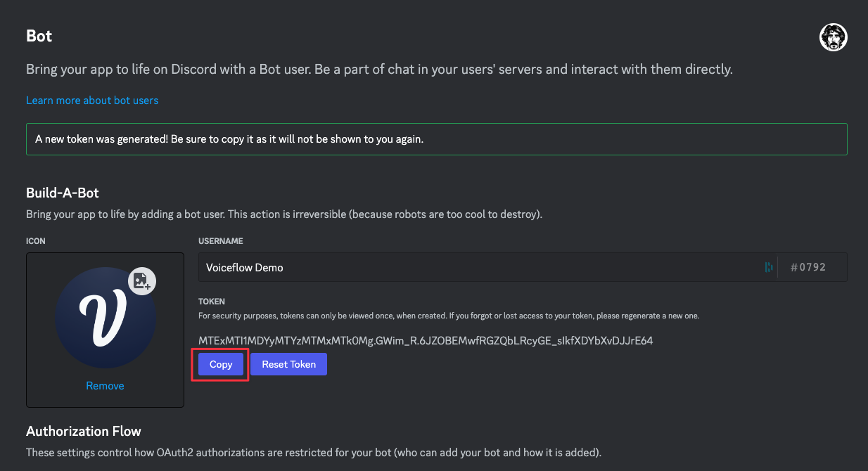Click the Authorization Flow heading
868x471 pixels.
coord(84,431)
